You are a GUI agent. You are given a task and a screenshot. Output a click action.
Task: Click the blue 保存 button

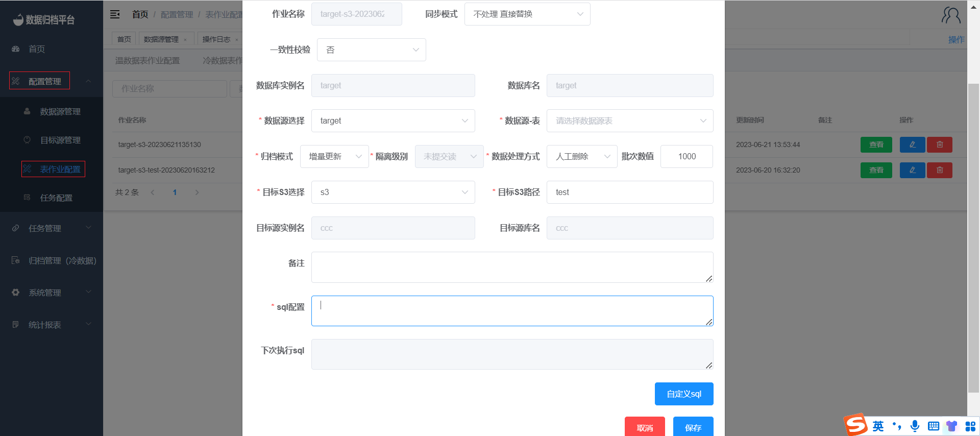click(x=693, y=427)
